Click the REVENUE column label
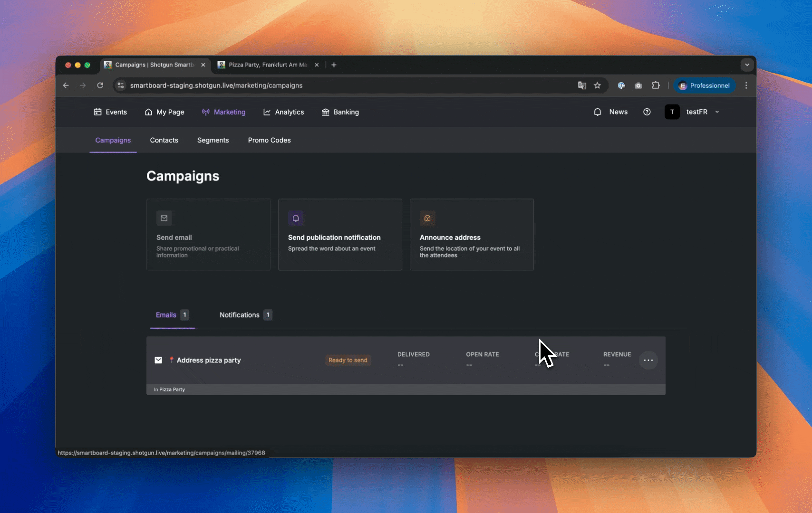 (617, 354)
